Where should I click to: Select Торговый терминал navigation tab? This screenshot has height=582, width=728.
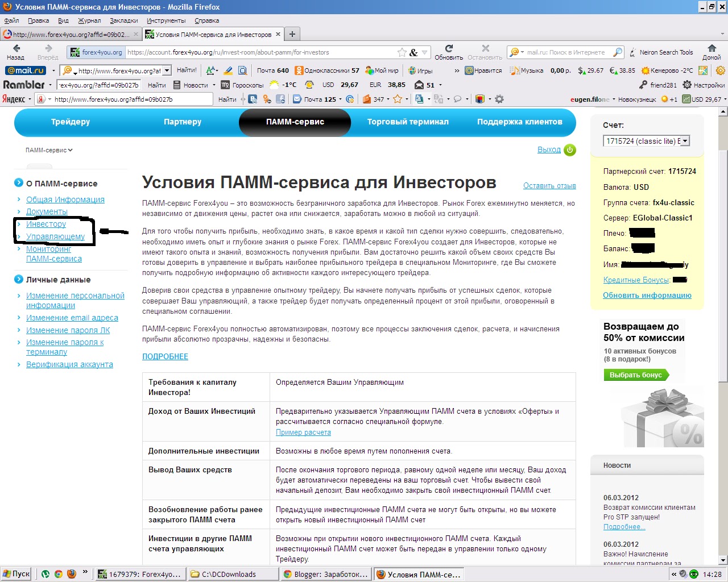pyautogui.click(x=408, y=122)
